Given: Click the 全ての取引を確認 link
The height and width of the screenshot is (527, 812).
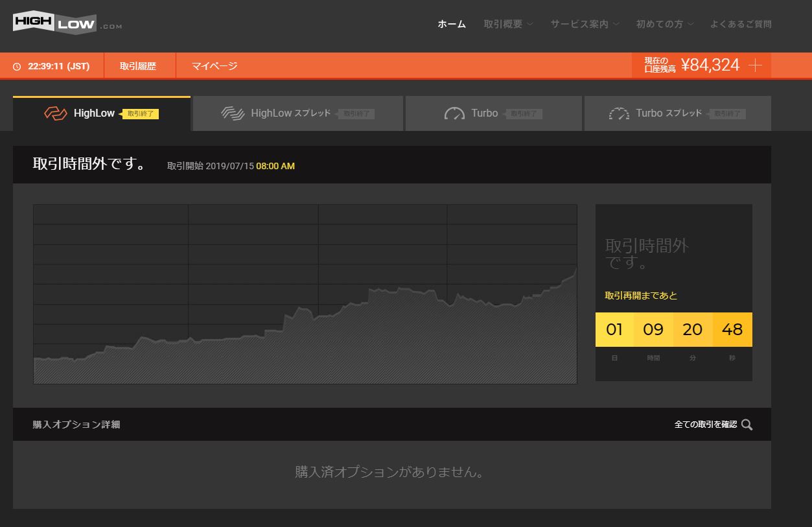Looking at the screenshot, I should 706,425.
